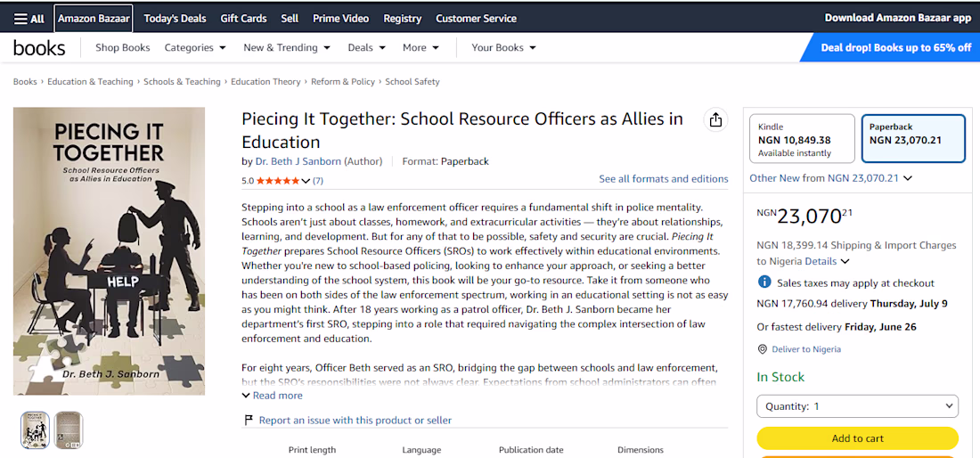Screen dimensions: 980x458
Task: Click Report an issue with this product or seller
Action: 355,420
